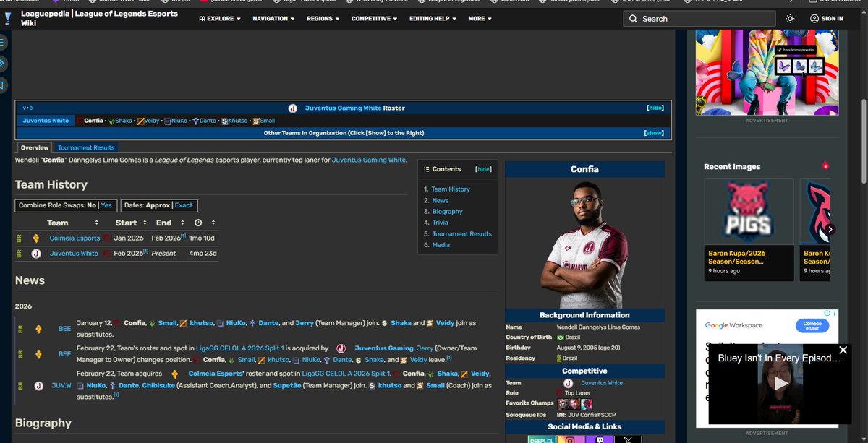The image size is (868, 443).
Task: Open Juventus White link in infobox Team row
Action: click(x=602, y=383)
